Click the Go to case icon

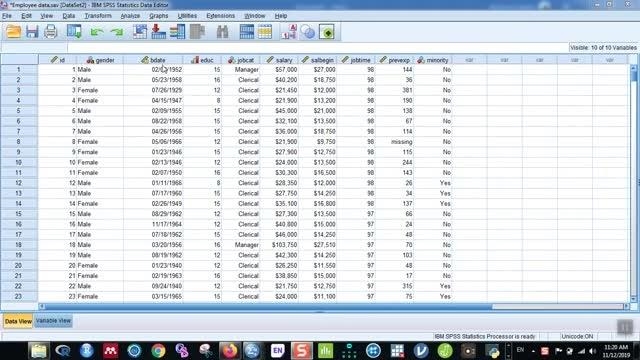tap(140, 31)
